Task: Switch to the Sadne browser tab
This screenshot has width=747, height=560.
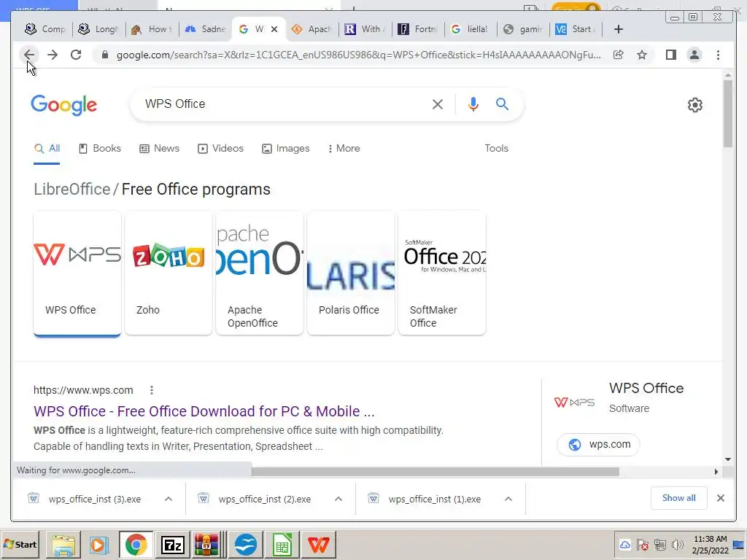Action: (x=206, y=29)
